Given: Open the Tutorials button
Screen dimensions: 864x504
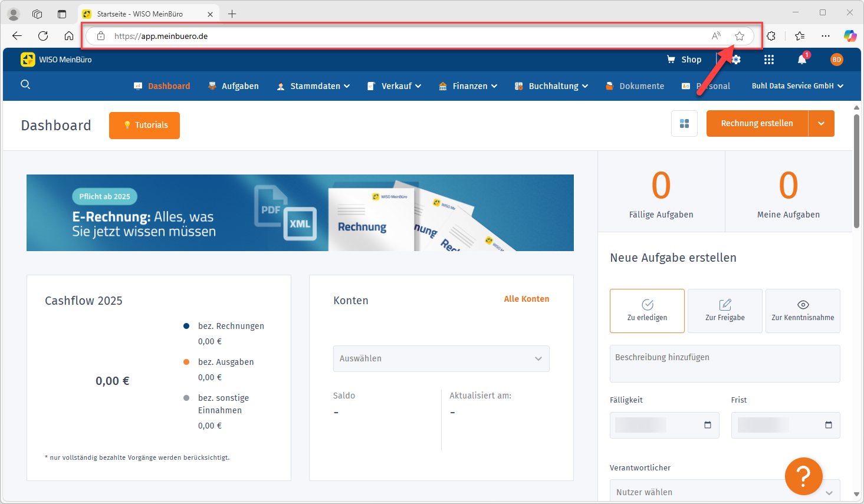Looking at the screenshot, I should pyautogui.click(x=144, y=126).
